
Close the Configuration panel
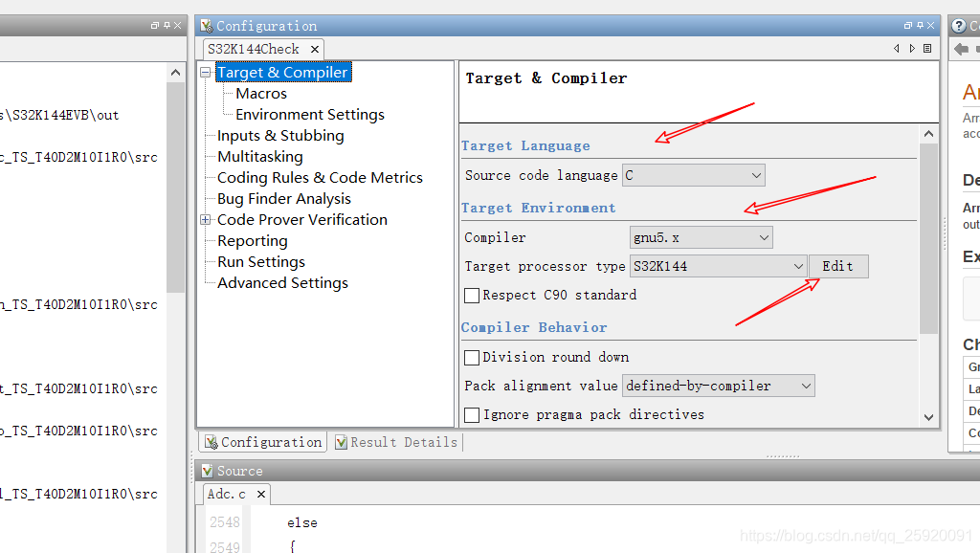pyautogui.click(x=930, y=26)
